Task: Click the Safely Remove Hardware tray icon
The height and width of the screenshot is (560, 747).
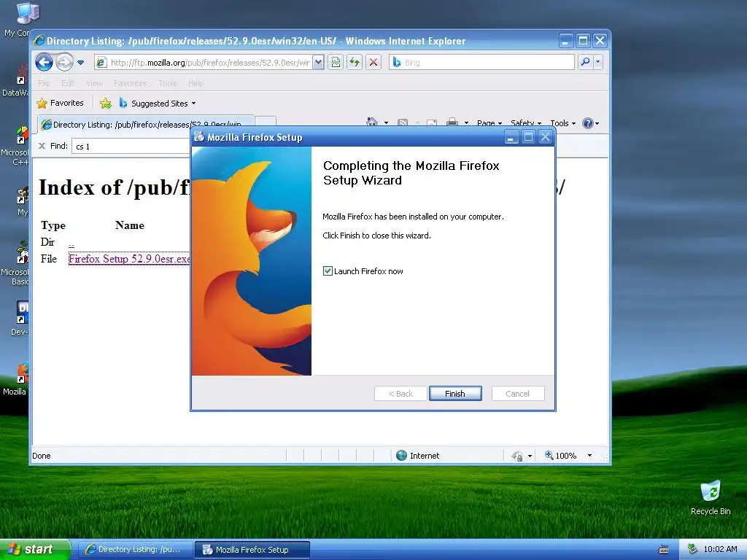Action: pyautogui.click(x=693, y=549)
